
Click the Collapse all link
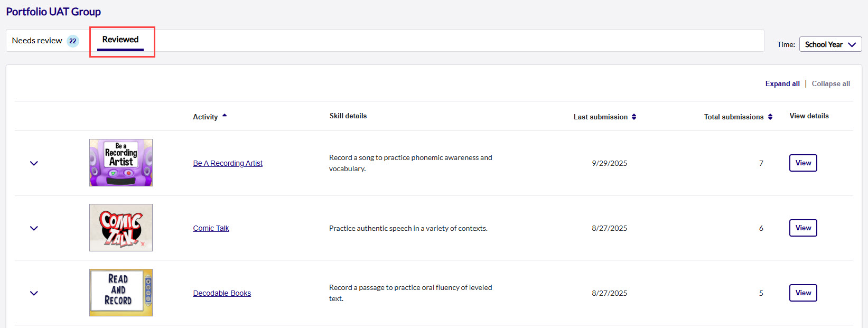pyautogui.click(x=830, y=83)
